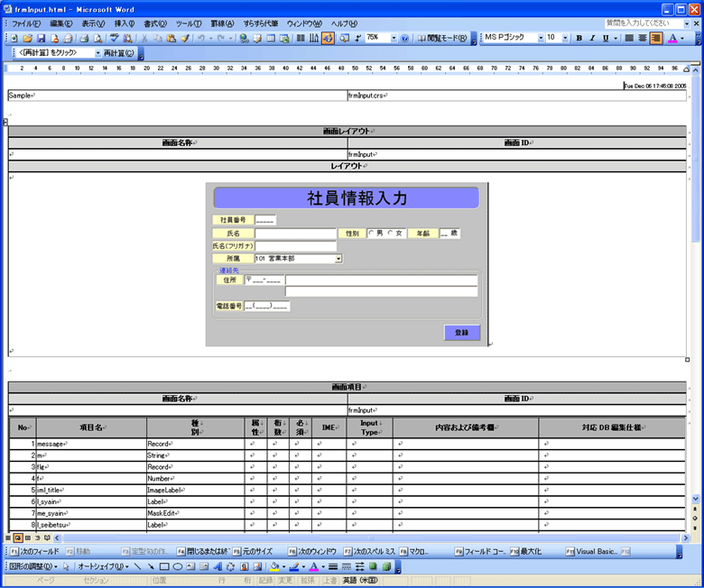The image size is (704, 588).
Task: Select the Rectangle drawing tool
Action: coord(164,567)
